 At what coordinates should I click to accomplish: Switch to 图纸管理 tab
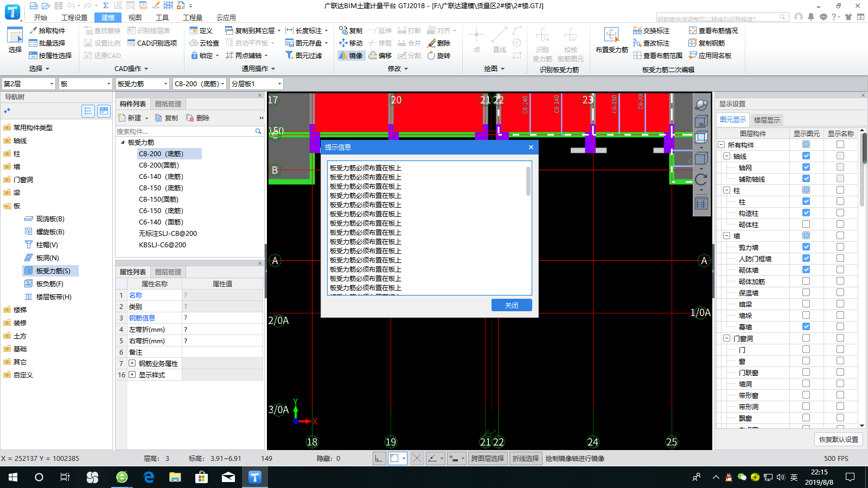pos(168,104)
